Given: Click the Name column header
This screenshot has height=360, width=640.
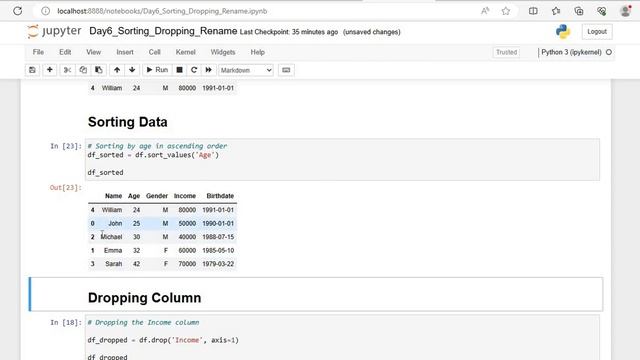Looking at the screenshot, I should tap(113, 196).
